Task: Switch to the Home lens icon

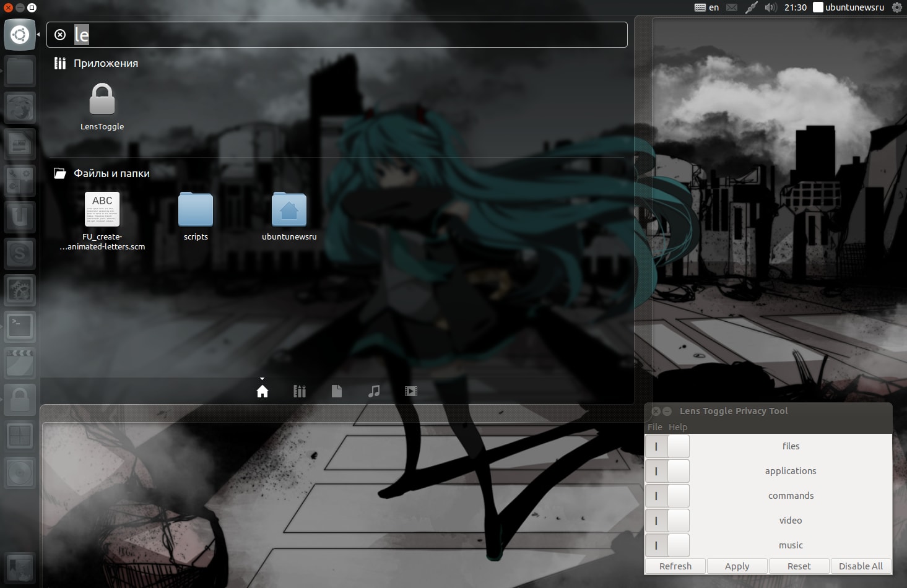Action: coord(263,391)
